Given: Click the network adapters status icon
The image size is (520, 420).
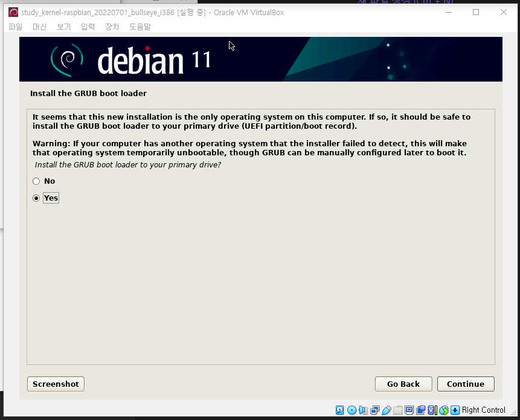Looking at the screenshot, I should pyautogui.click(x=374, y=410).
